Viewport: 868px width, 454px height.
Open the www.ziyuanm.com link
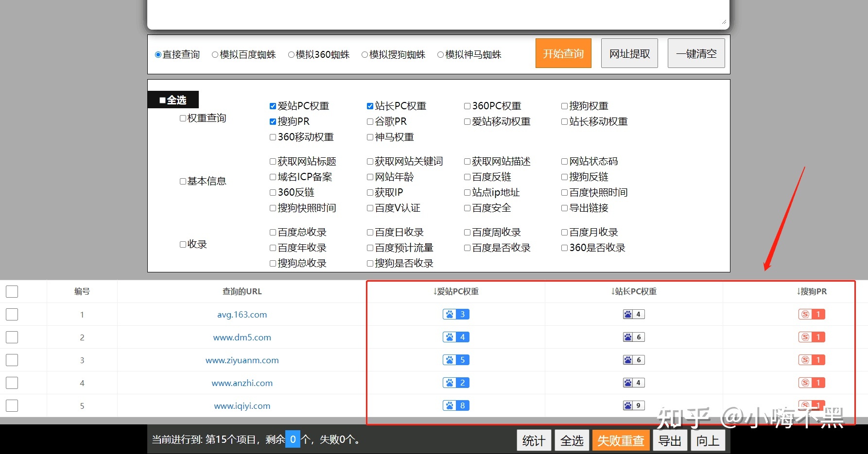[x=242, y=360]
